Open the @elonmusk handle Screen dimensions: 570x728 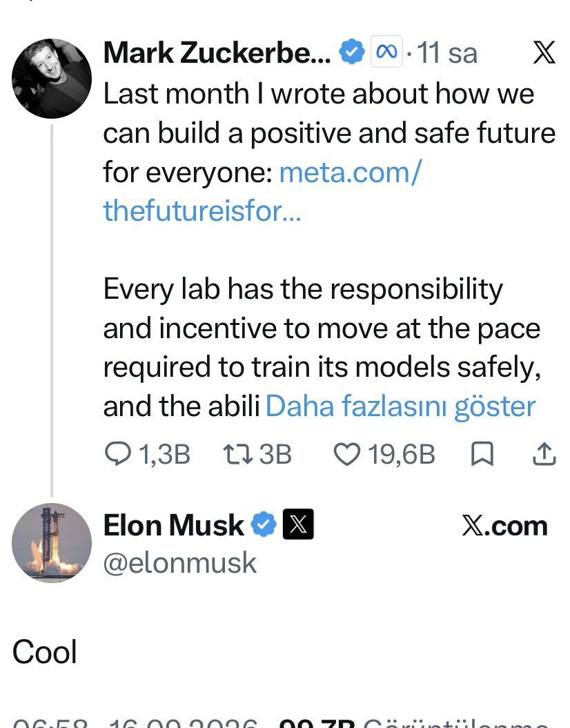(179, 562)
